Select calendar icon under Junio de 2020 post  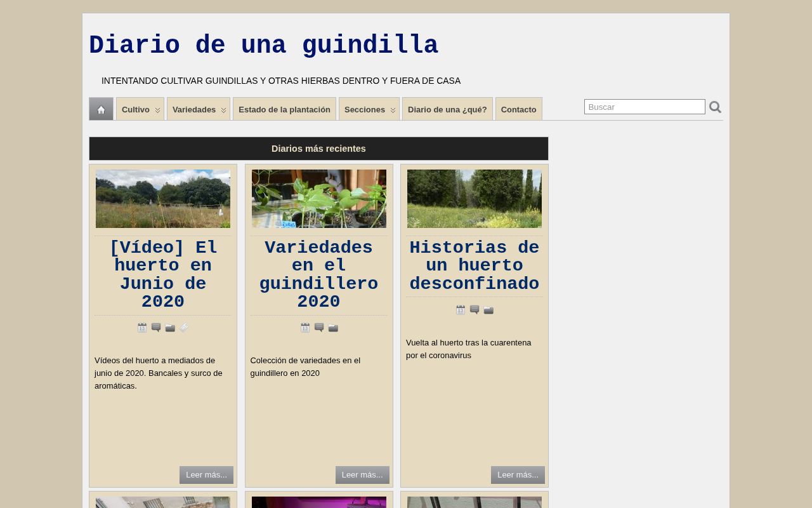point(142,328)
